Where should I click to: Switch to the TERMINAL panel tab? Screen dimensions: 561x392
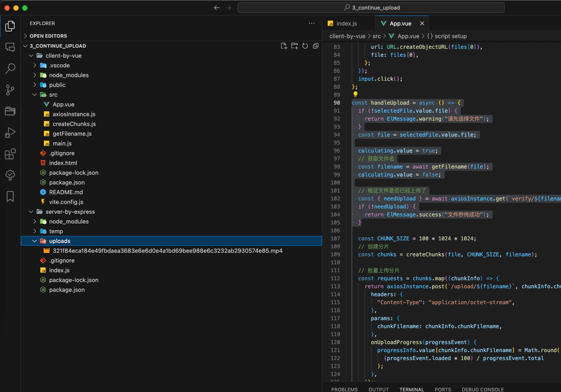(x=411, y=389)
